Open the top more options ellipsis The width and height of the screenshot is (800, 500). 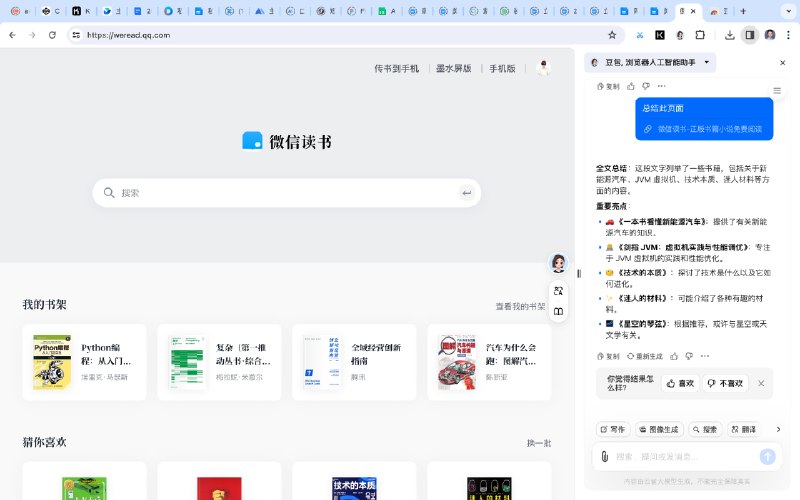tap(661, 86)
